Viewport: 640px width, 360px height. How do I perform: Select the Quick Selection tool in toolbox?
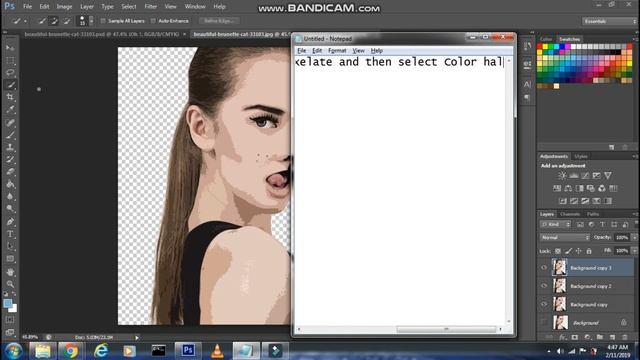coord(10,85)
